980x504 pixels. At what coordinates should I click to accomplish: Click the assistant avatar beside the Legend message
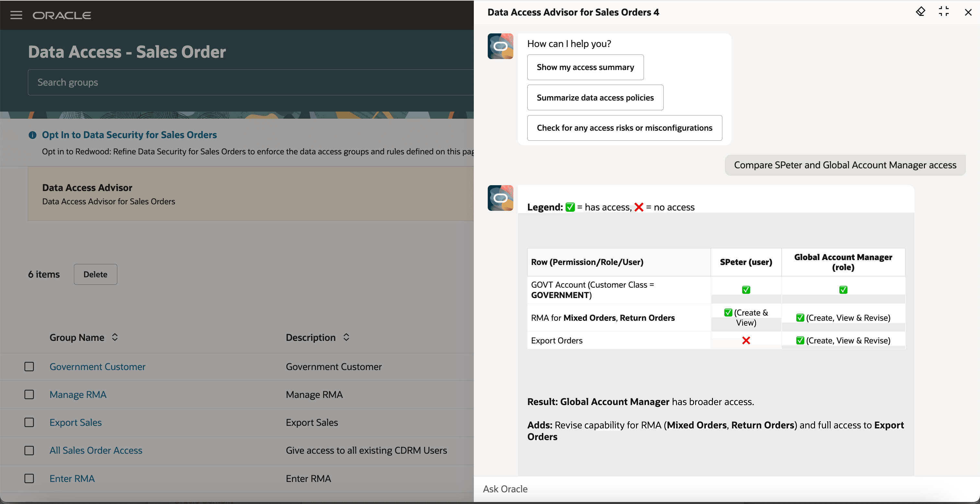(500, 198)
